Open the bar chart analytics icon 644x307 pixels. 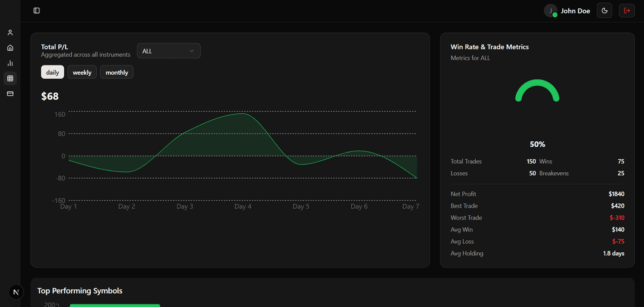pos(10,63)
